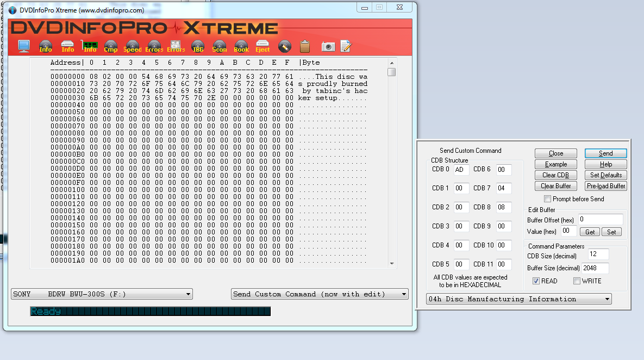Click the Speed disc icon
This screenshot has height=360, width=644.
(x=133, y=47)
